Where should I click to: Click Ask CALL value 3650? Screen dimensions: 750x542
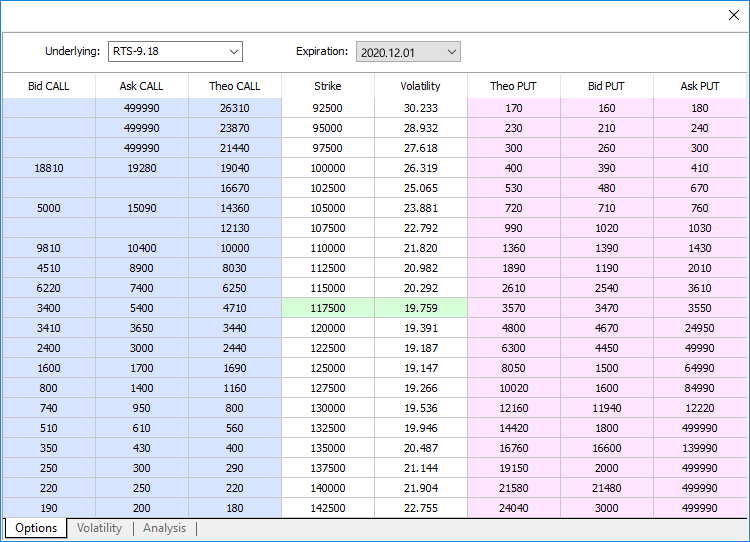point(142,328)
